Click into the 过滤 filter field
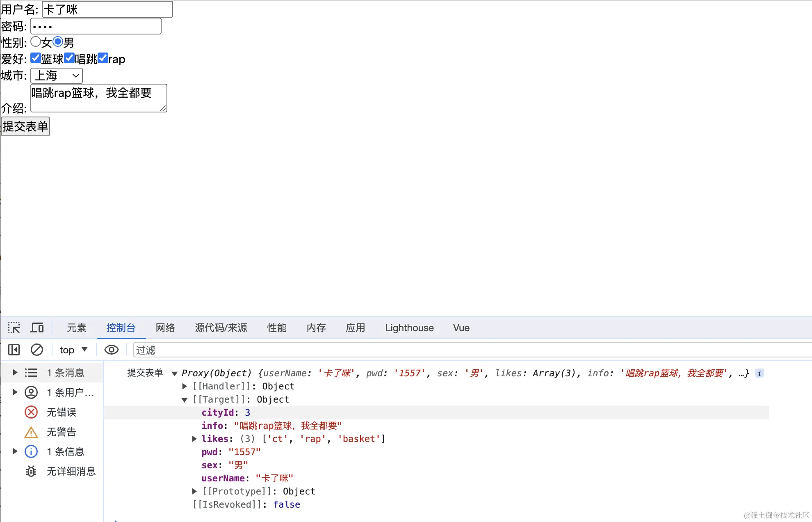This screenshot has width=812, height=522. click(451, 350)
